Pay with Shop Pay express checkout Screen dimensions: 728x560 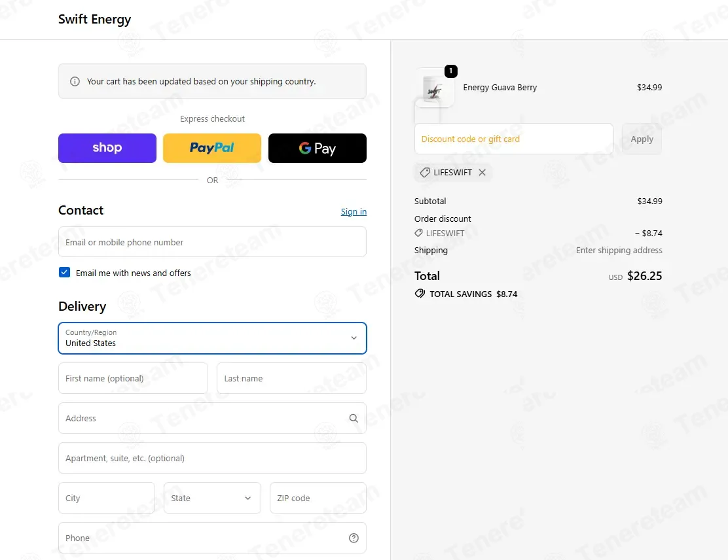pos(107,148)
